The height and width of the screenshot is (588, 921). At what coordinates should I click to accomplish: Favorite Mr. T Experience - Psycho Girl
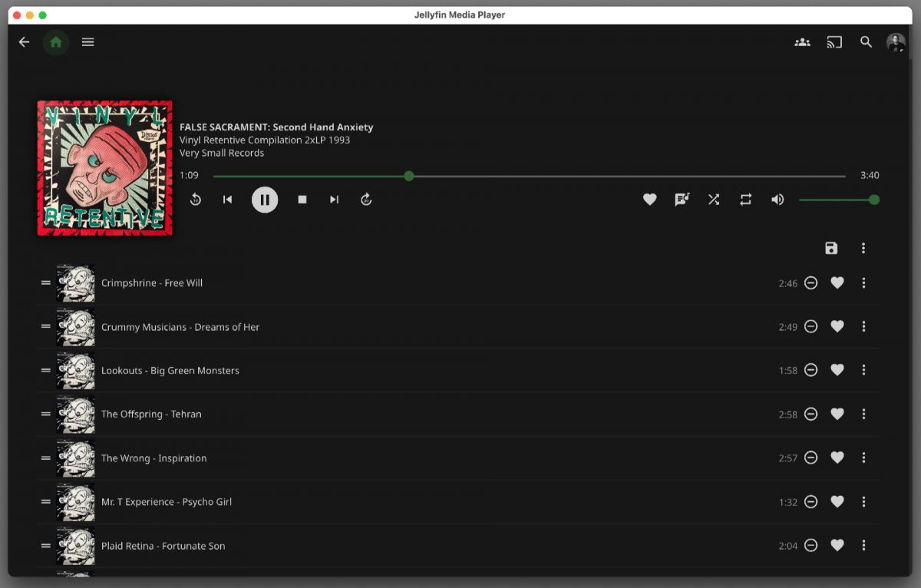tap(837, 501)
